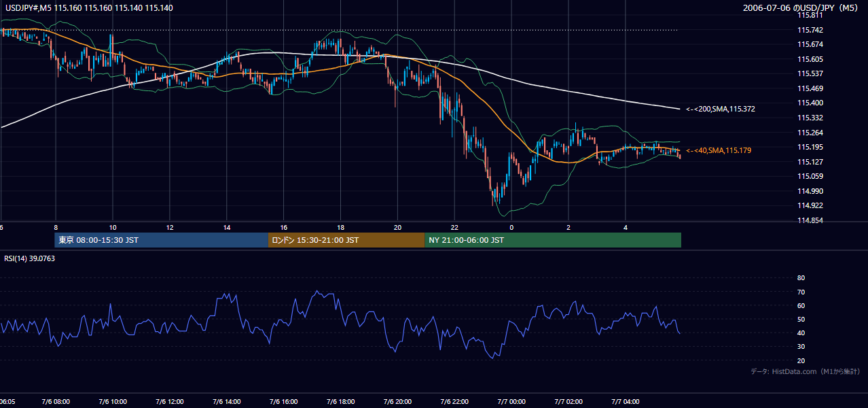Click the 200 SMA 115.372 label
Image resolution: width=868 pixels, height=408 pixels.
[x=721, y=109]
